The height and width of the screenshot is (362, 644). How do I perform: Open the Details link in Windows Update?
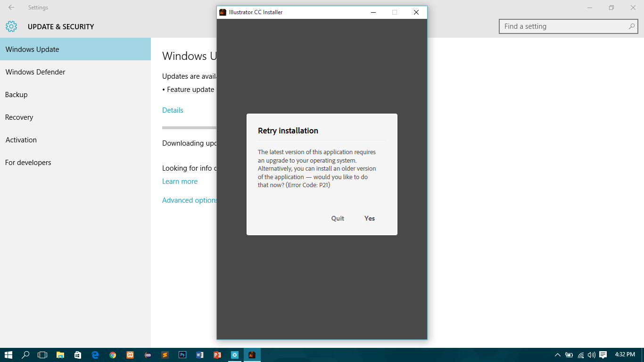click(173, 110)
